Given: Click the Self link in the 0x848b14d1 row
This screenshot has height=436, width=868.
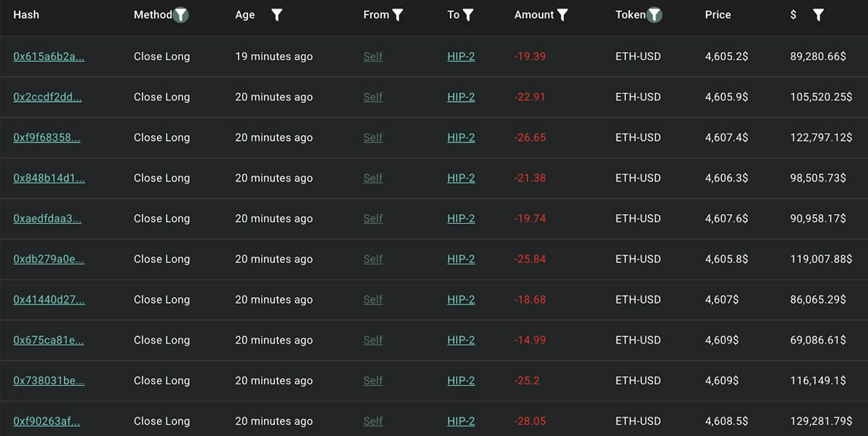Looking at the screenshot, I should (373, 178).
